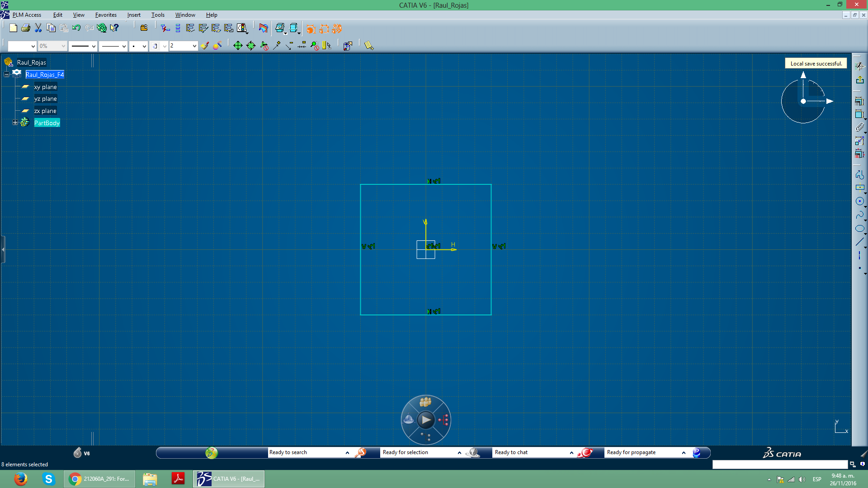This screenshot has width=868, height=488.
Task: Click the New document icon
Action: 13,28
